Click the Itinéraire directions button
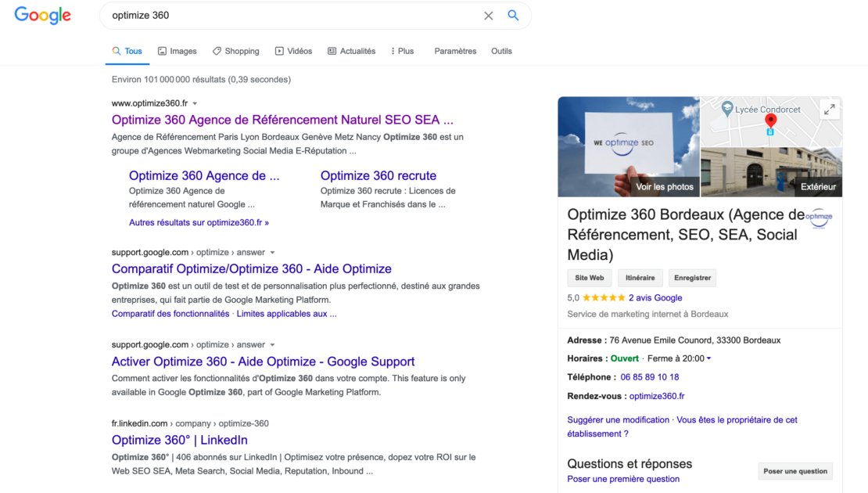This screenshot has width=868, height=493. [x=640, y=278]
